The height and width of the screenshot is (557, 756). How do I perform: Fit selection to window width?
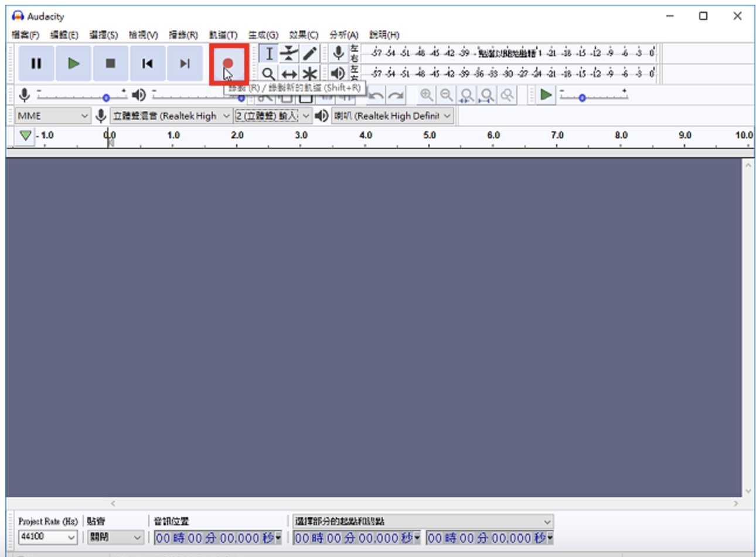[466, 95]
